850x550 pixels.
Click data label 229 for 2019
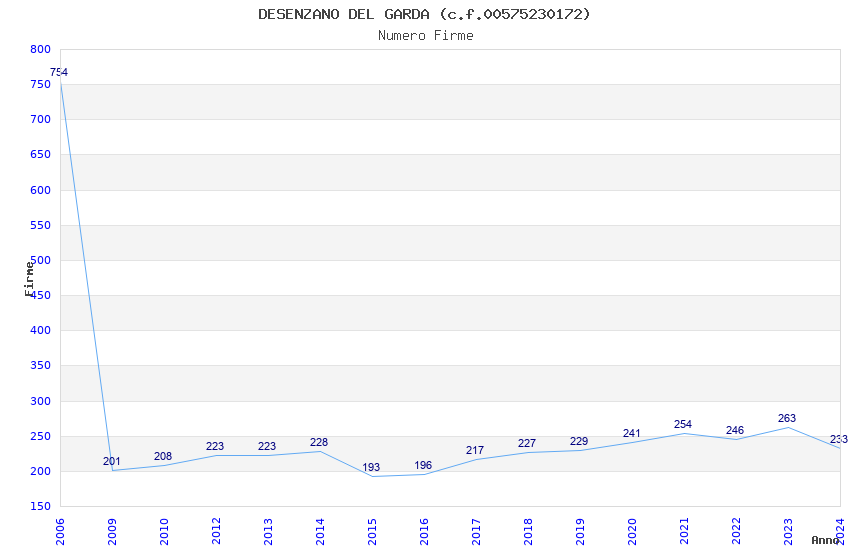coord(579,442)
